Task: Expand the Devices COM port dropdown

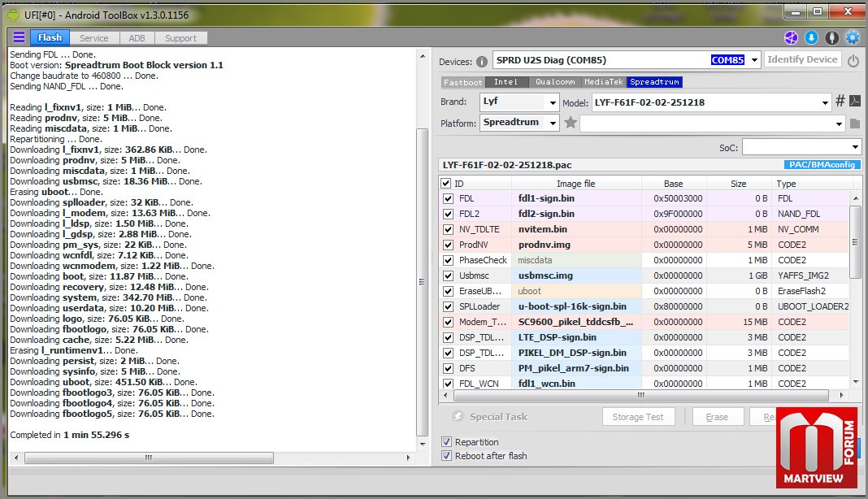Action: point(754,60)
